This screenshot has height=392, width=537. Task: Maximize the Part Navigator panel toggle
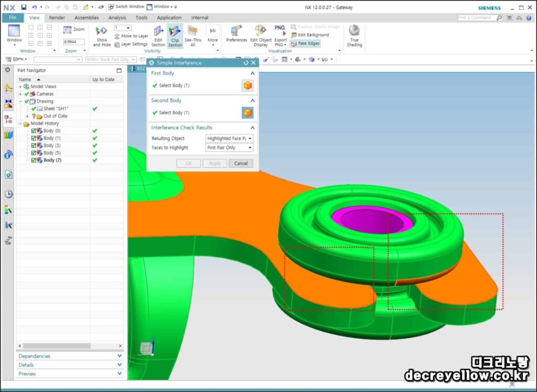tap(119, 71)
